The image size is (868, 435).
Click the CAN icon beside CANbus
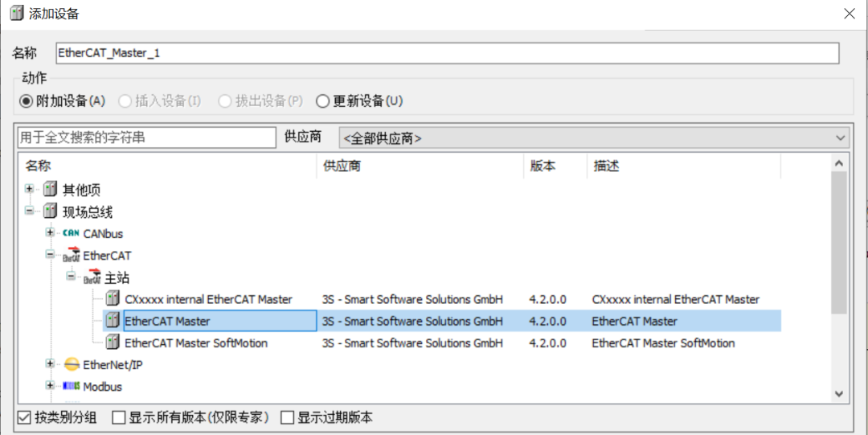tap(71, 233)
